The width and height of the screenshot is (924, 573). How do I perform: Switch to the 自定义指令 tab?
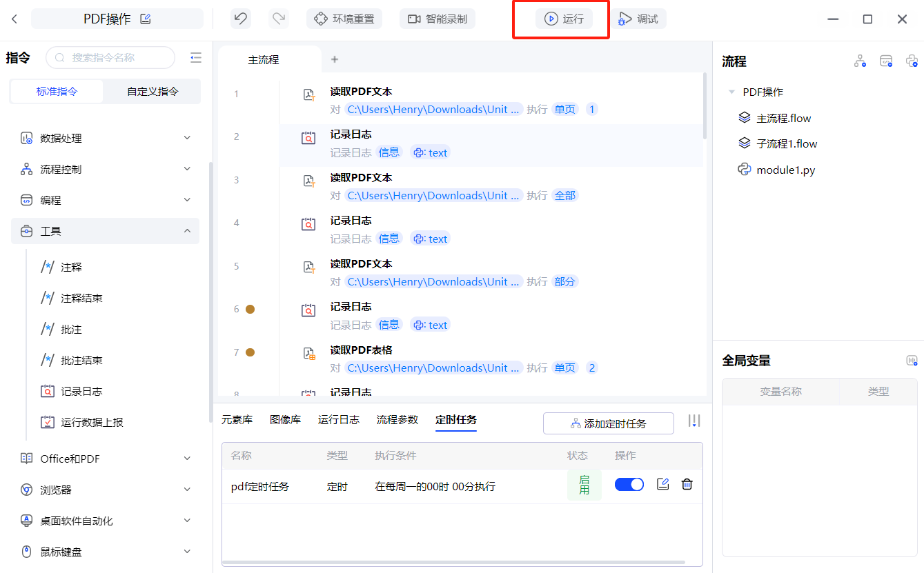pos(153,91)
